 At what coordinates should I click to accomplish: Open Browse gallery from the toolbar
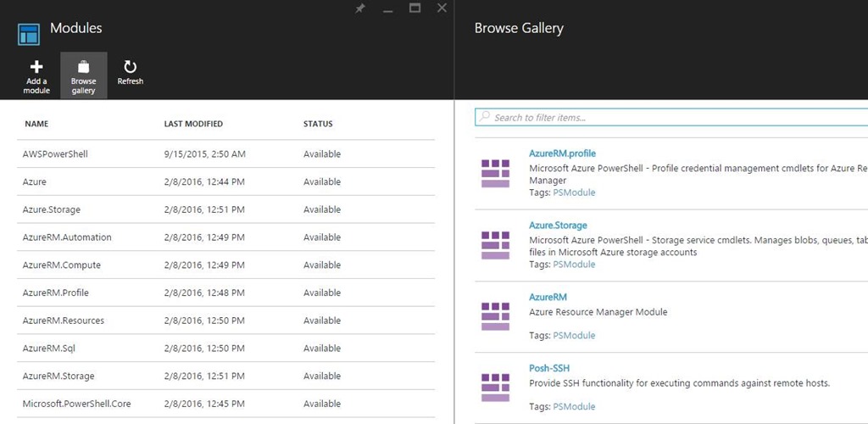(84, 75)
